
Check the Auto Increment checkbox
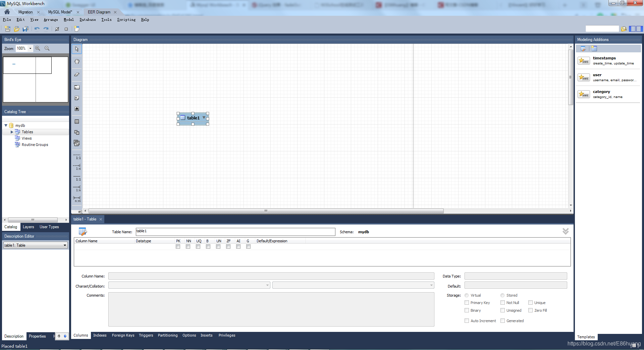(467, 320)
